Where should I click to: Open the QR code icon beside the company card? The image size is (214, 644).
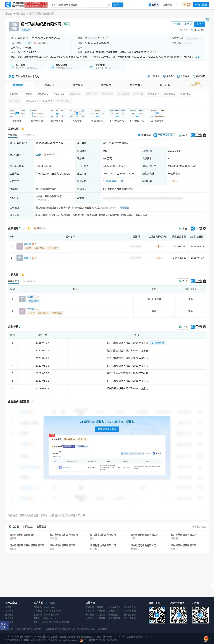point(207,20)
